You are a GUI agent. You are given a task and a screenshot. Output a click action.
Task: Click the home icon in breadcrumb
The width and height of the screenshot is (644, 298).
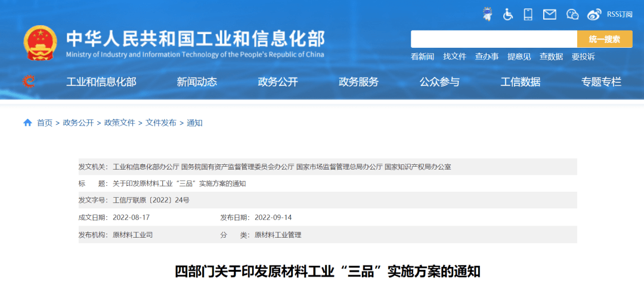27,122
